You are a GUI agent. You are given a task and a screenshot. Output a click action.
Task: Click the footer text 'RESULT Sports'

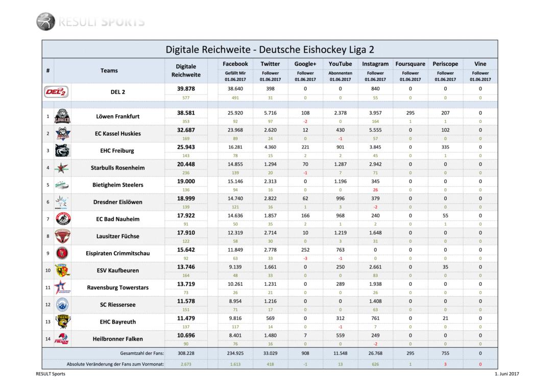[x=50, y=374]
